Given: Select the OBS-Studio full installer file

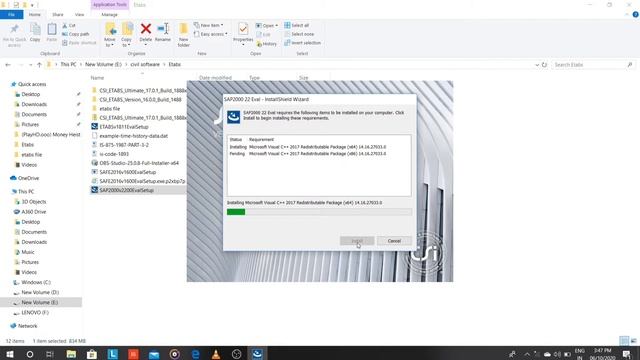Looking at the screenshot, I should (x=139, y=163).
